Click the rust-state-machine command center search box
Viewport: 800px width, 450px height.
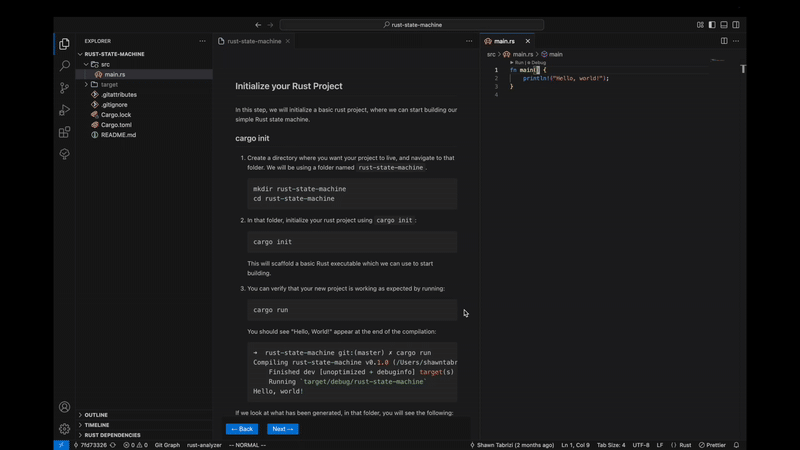coord(412,25)
